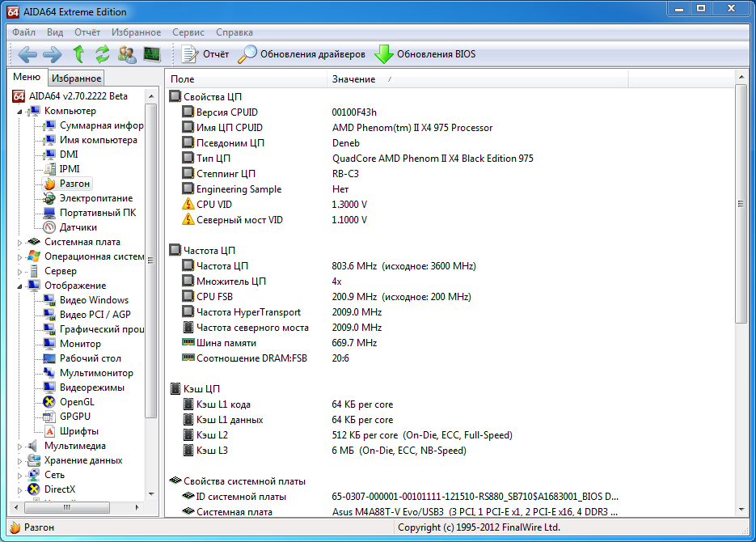Click the monitor graph toolbar icon
Screen dimensions: 756x542
click(152, 54)
